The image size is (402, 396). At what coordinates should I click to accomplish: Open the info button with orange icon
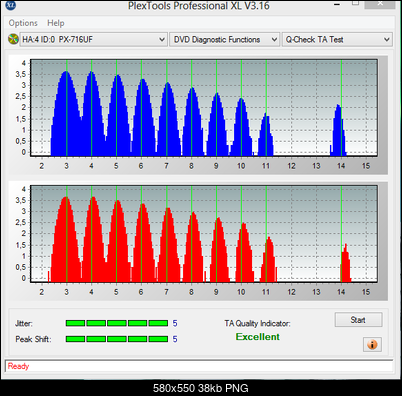click(x=372, y=344)
